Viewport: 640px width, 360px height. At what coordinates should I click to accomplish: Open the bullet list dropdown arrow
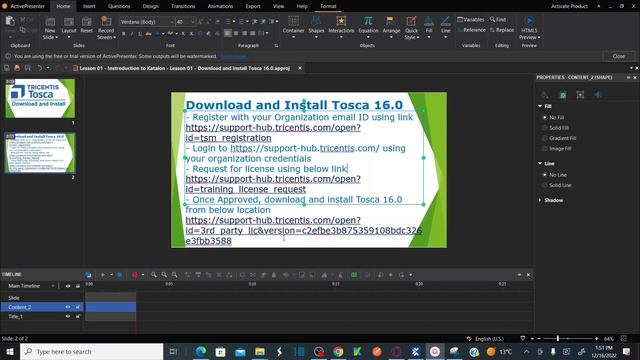point(234,22)
